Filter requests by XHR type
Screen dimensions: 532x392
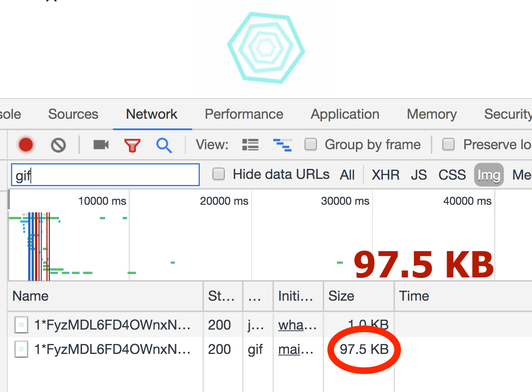click(x=385, y=175)
